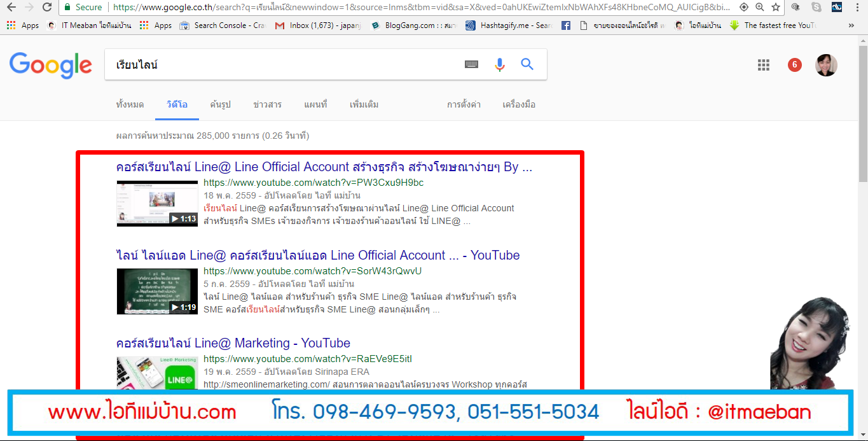Click the grey speech bubble extension icon

[x=796, y=7]
